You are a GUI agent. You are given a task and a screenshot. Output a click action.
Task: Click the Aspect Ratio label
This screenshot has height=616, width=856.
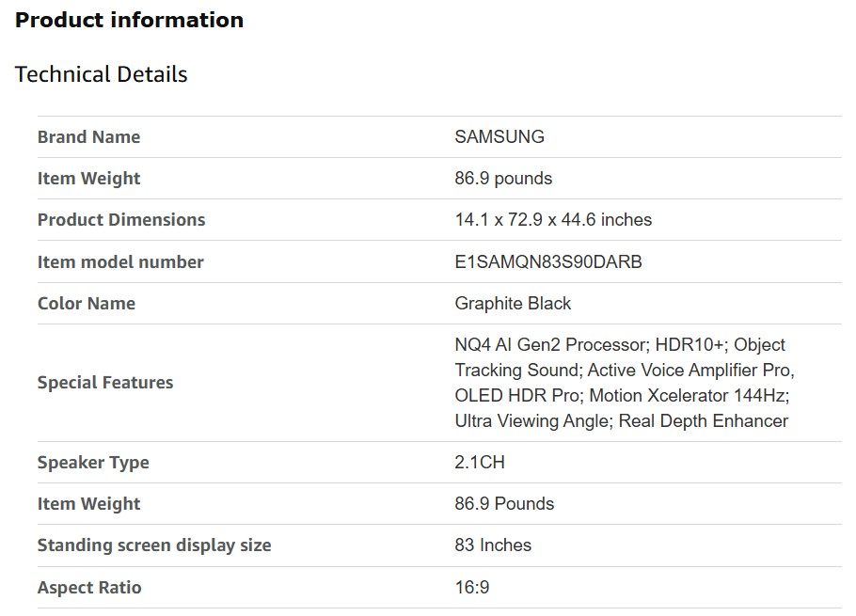pos(89,588)
